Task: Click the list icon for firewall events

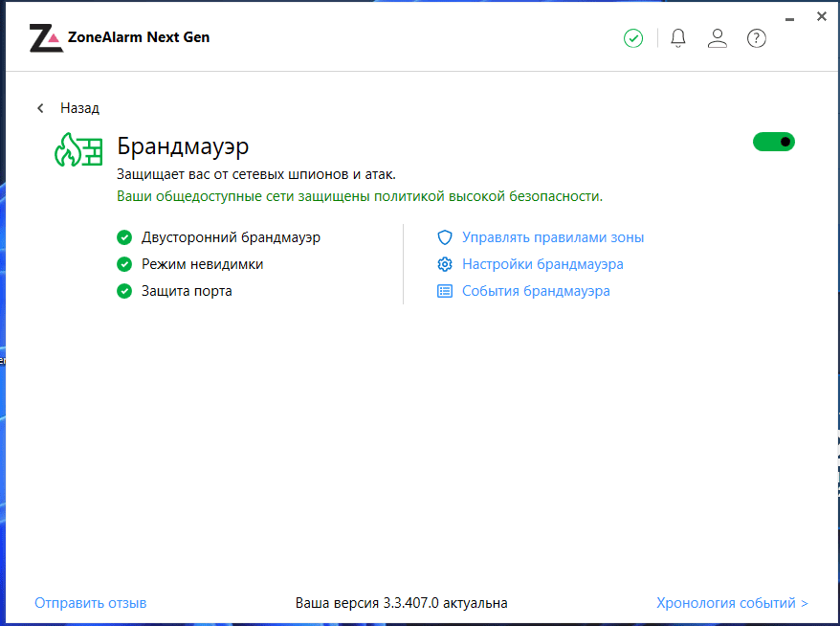Action: tap(445, 291)
